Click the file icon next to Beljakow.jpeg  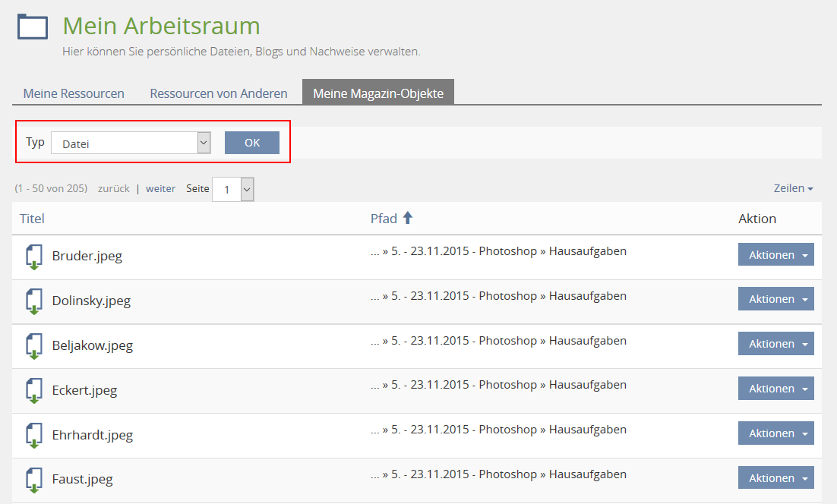pyautogui.click(x=33, y=346)
